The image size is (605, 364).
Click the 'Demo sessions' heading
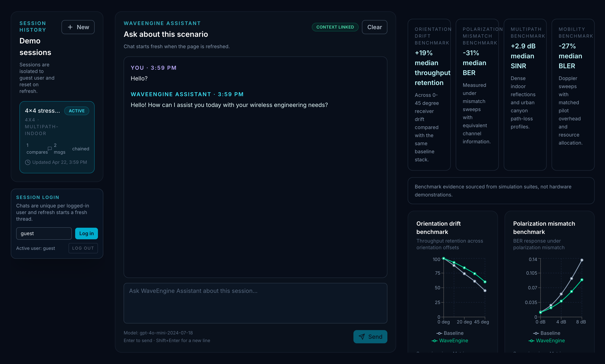pos(35,47)
